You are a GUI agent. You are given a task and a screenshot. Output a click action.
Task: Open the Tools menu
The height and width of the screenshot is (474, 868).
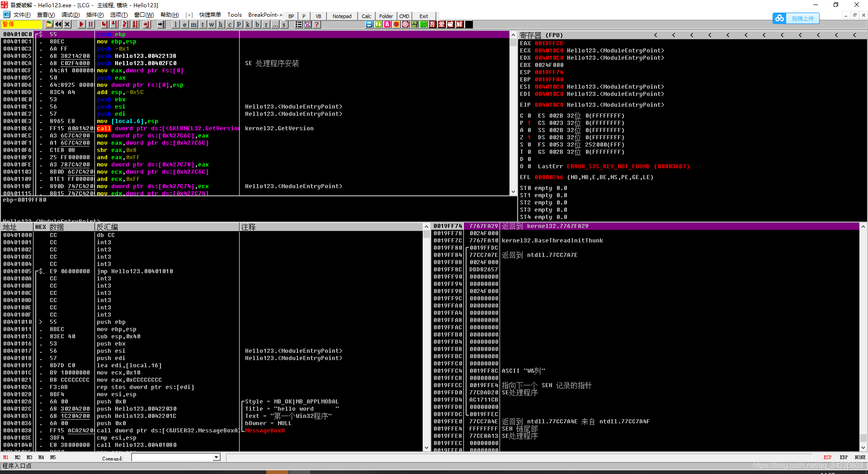(x=235, y=15)
